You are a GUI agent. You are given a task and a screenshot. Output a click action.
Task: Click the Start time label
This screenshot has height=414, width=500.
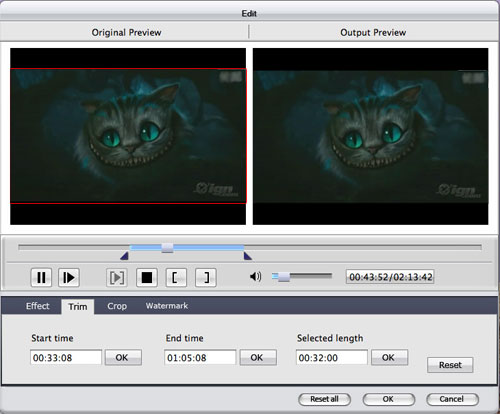[x=52, y=338]
